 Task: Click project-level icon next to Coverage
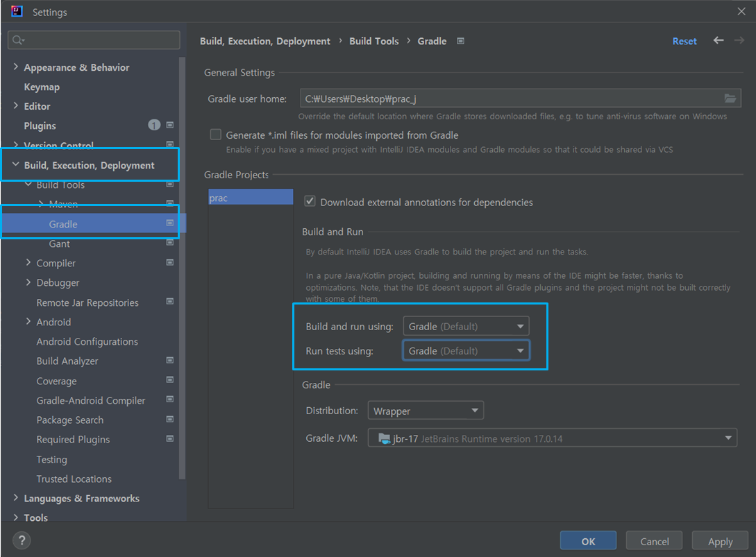(x=169, y=379)
